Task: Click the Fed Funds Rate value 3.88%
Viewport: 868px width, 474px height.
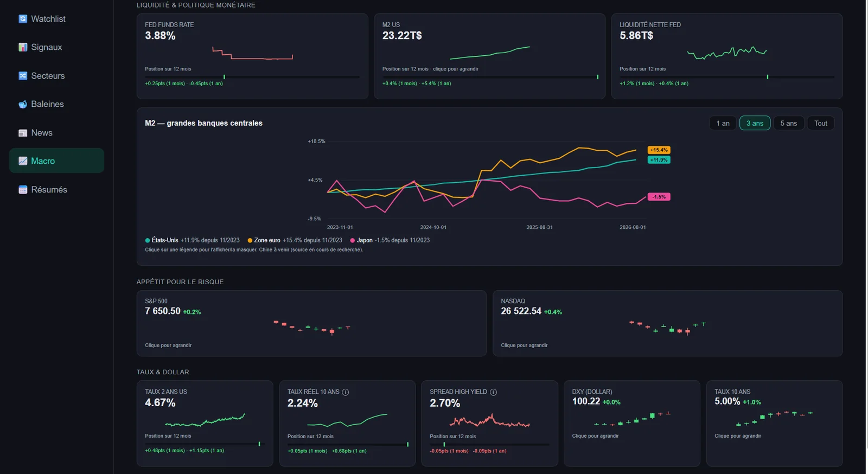Action: [x=160, y=36]
